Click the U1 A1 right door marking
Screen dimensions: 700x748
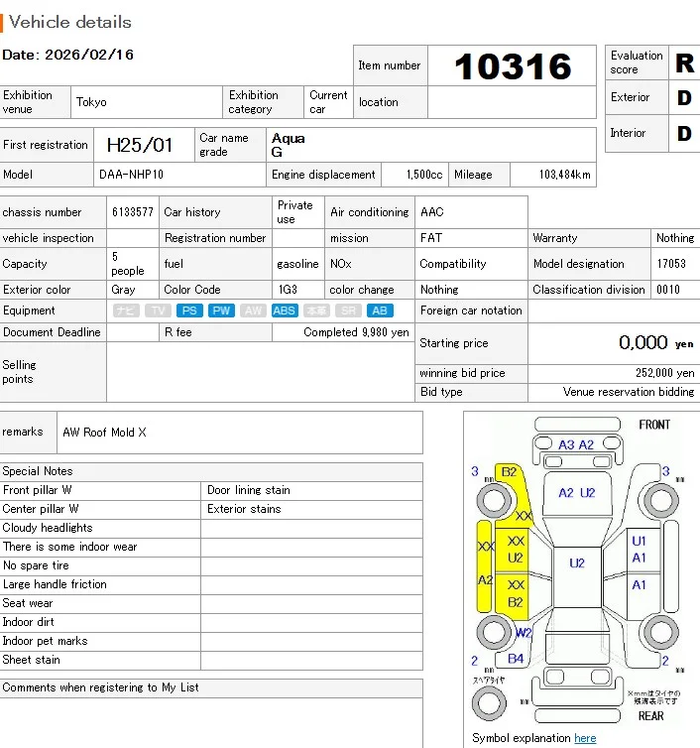639,549
